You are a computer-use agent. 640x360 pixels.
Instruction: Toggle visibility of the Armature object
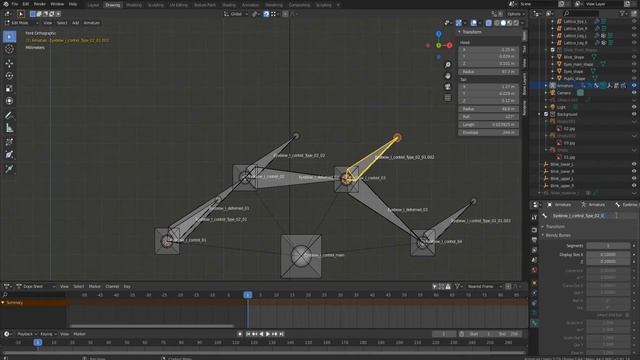click(634, 86)
